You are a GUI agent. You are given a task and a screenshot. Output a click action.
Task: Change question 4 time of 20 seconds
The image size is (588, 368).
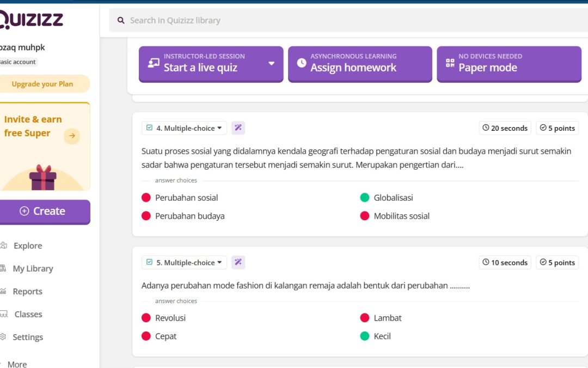(505, 128)
